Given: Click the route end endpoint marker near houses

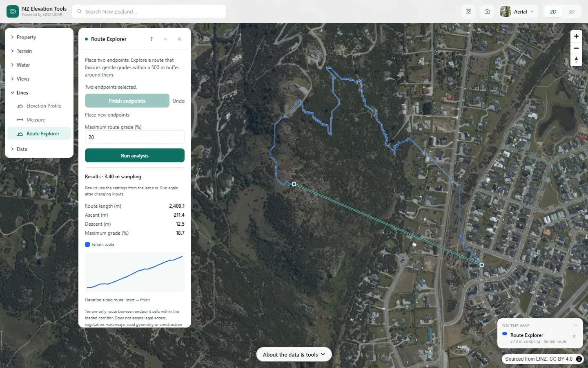Looking at the screenshot, I should 482,265.
